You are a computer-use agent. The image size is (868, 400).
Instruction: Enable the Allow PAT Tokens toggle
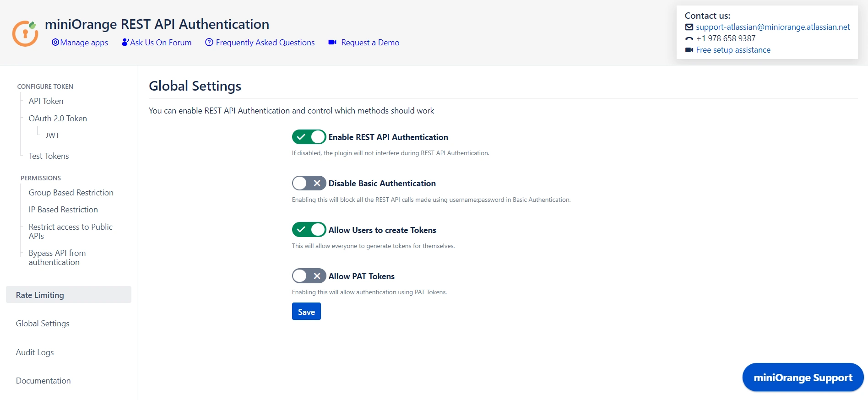point(309,276)
